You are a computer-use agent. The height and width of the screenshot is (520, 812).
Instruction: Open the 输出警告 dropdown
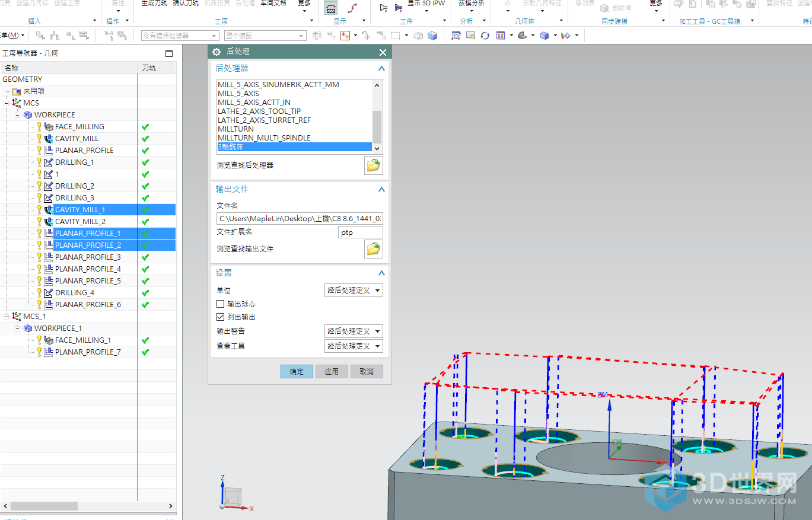click(x=354, y=331)
